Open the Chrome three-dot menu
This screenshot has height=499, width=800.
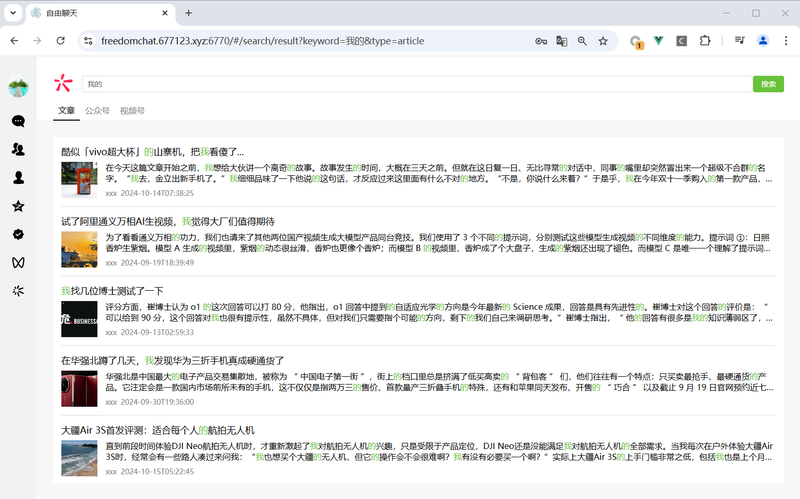786,41
